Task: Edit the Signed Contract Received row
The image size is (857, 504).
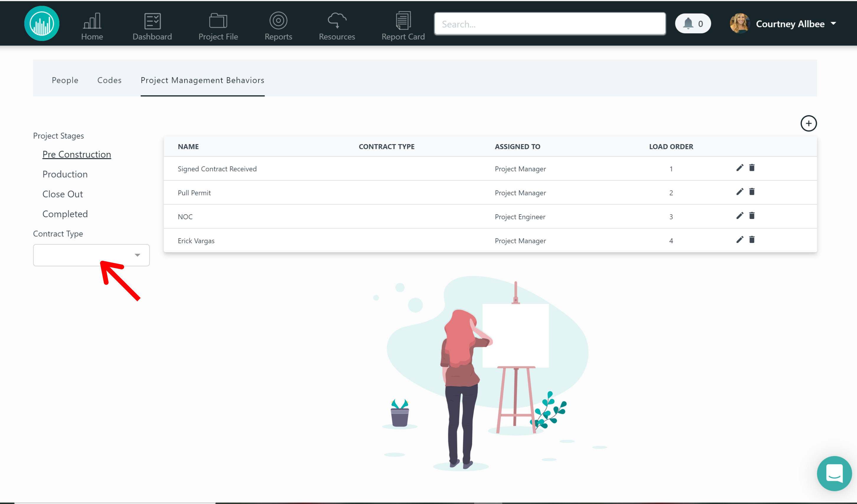Action: [x=739, y=168]
